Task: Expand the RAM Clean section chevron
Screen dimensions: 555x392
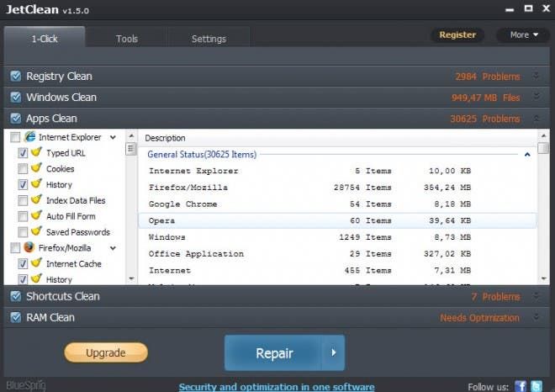Action: 536,317
